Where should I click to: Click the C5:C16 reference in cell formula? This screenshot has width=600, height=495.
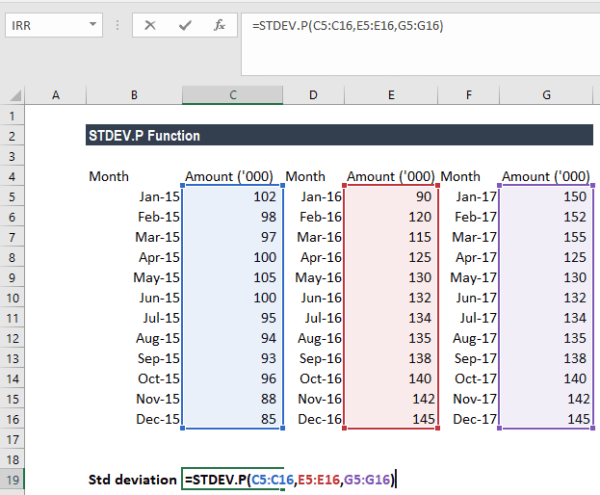(272, 480)
